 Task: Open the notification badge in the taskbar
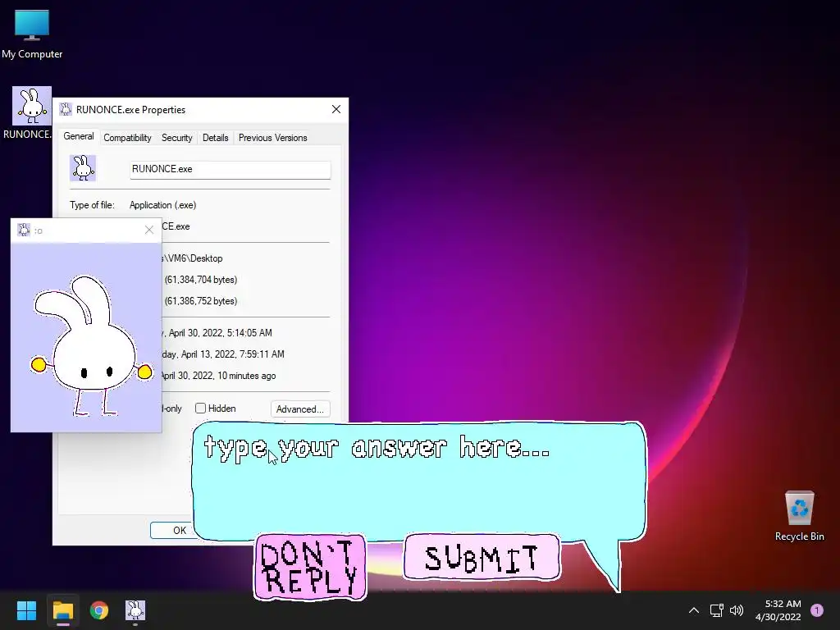[x=817, y=610]
